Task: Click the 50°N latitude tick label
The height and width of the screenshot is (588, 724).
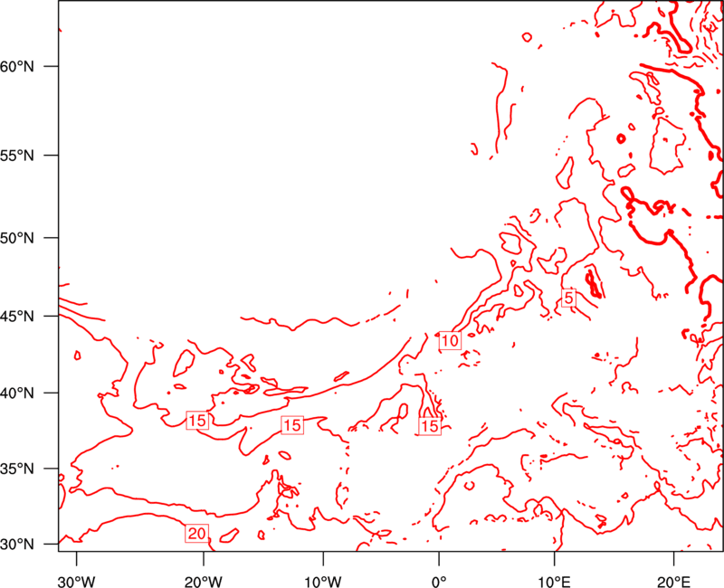Action: (x=17, y=238)
